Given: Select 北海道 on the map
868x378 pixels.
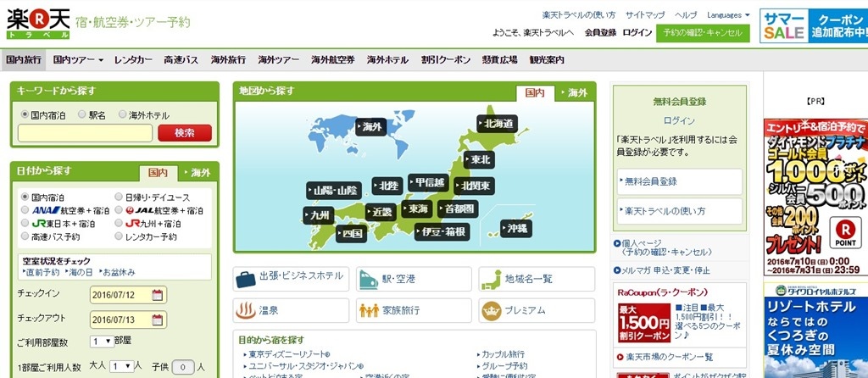Looking at the screenshot, I should pyautogui.click(x=497, y=124).
